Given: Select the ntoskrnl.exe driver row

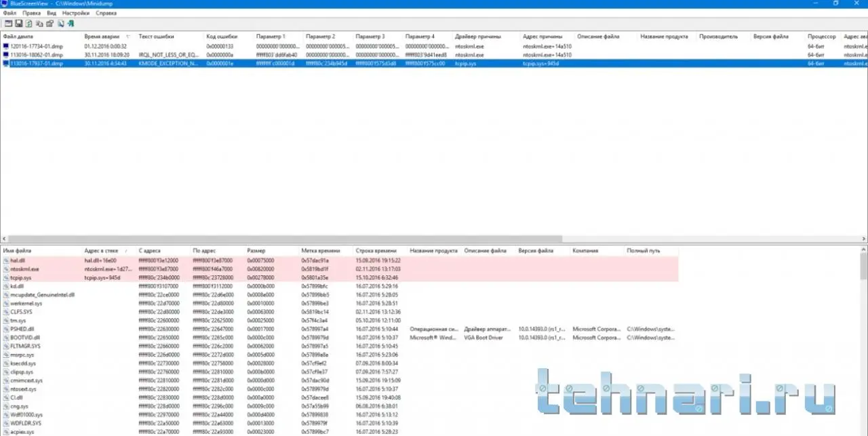Looking at the screenshot, I should pos(339,269).
